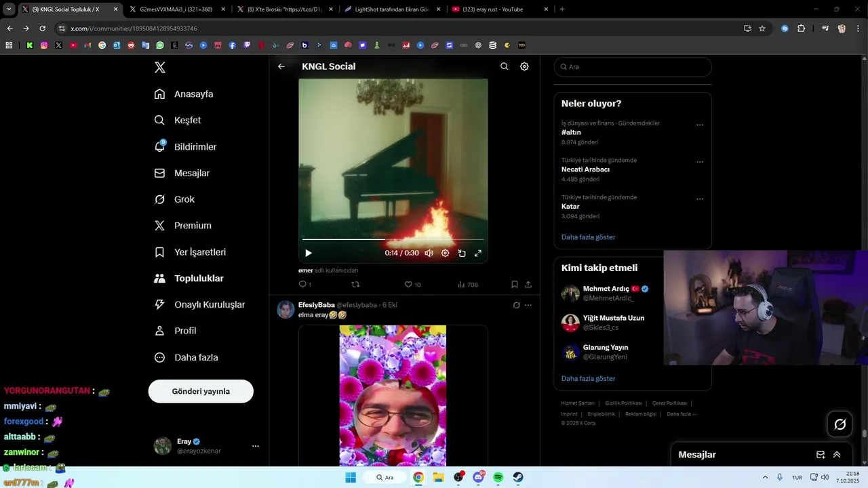Viewport: 868px width, 488px height.
Task: Open elma eray post image
Action: [x=393, y=396]
